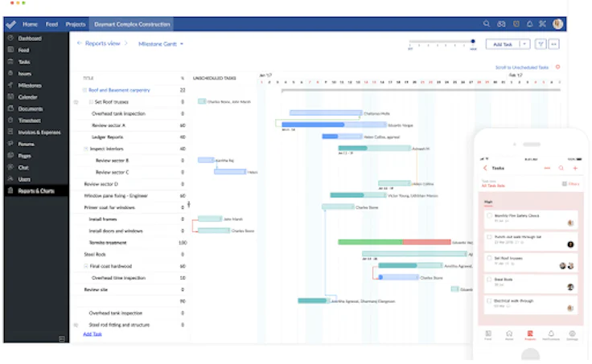Open All Task lists selector on phone
This screenshot has height=364, width=592.
(x=493, y=186)
